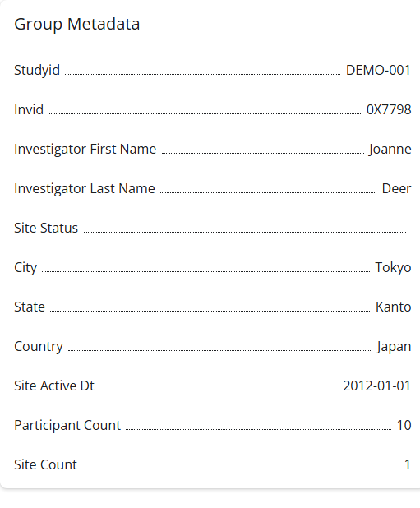420x508 pixels.
Task: Click the DEMO-001 study value
Action: point(378,71)
